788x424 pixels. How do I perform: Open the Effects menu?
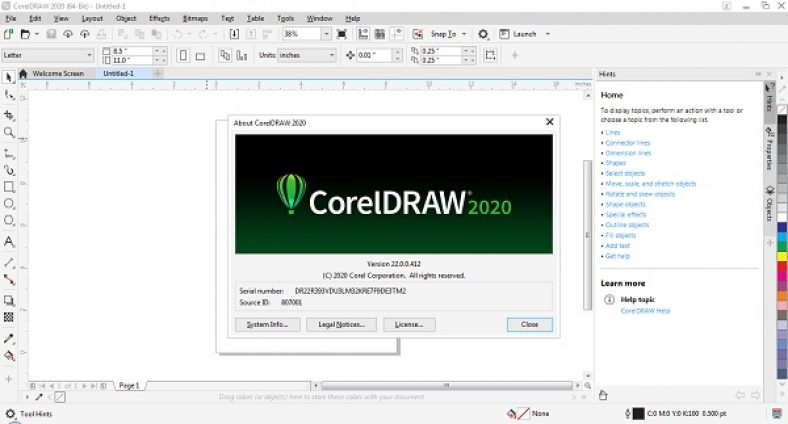(x=159, y=18)
